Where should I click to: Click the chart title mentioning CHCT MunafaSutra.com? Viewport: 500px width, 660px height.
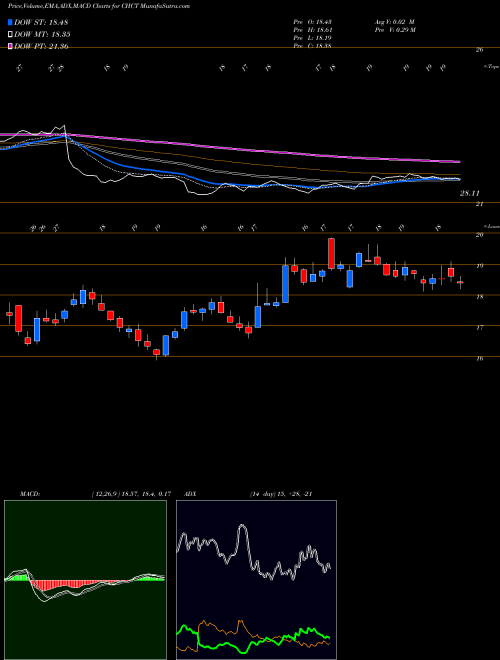pos(98,6)
